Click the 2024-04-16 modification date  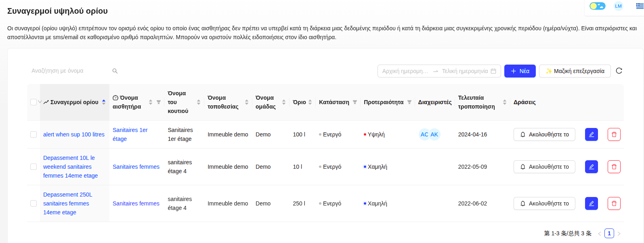(472, 134)
